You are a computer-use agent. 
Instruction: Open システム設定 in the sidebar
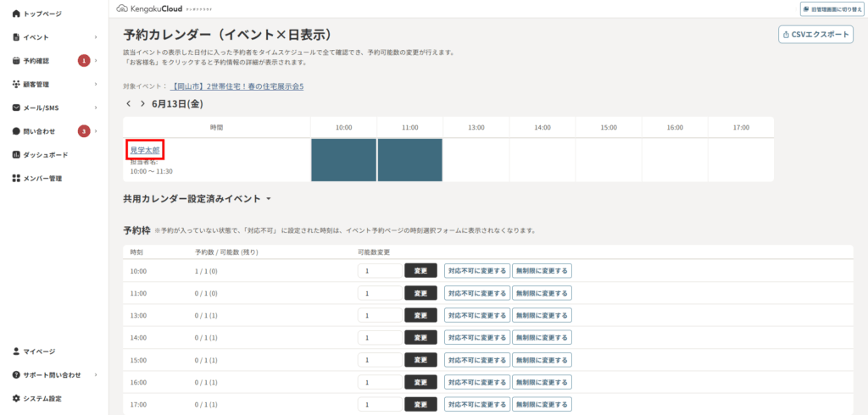click(42, 398)
